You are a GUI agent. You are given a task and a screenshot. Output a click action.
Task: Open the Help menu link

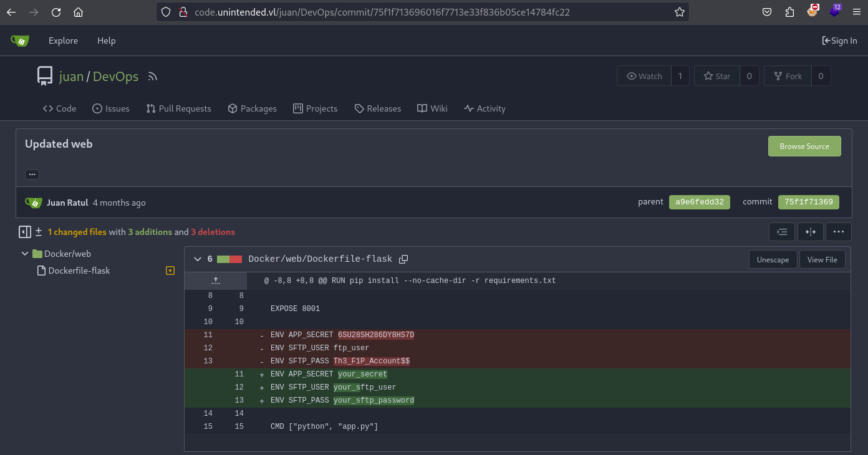(x=107, y=41)
